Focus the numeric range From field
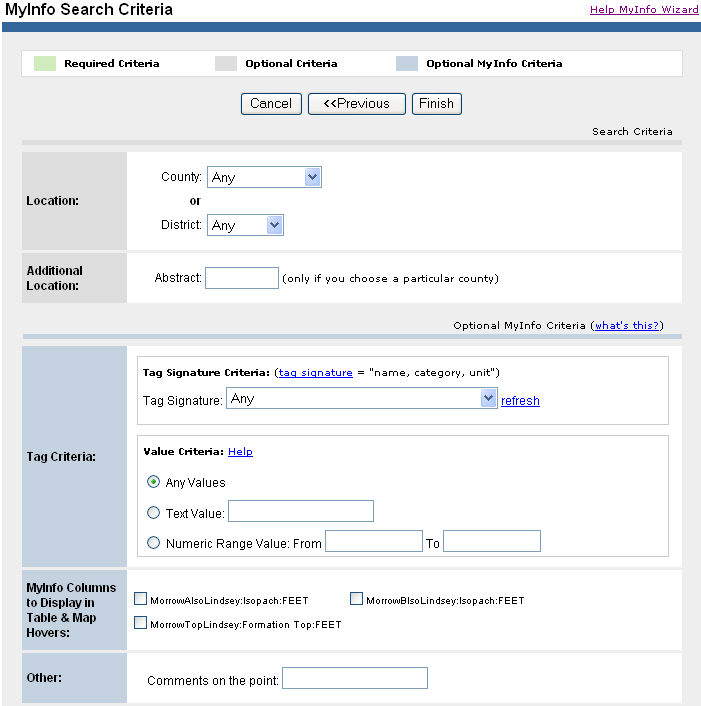The height and width of the screenshot is (706, 701). pos(374,542)
